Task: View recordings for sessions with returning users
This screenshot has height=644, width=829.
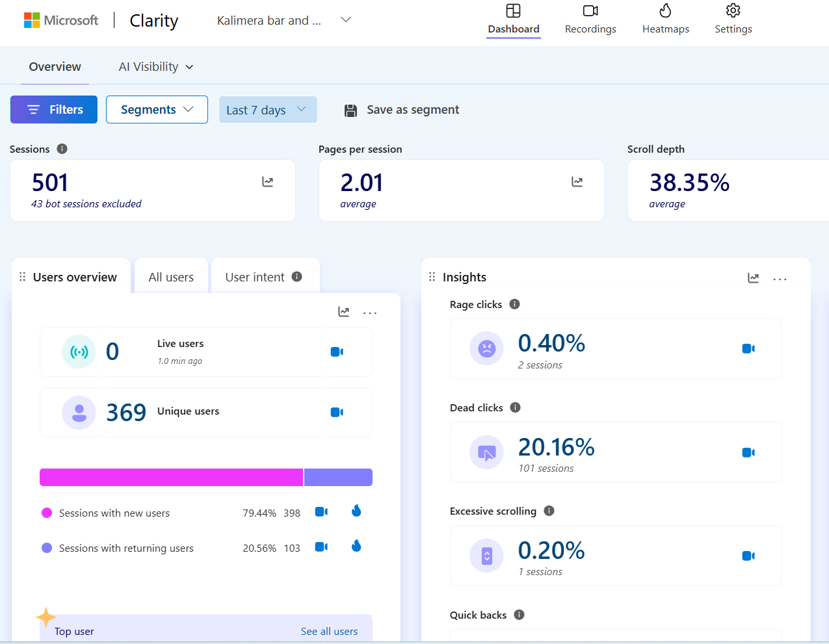Action: [321, 547]
